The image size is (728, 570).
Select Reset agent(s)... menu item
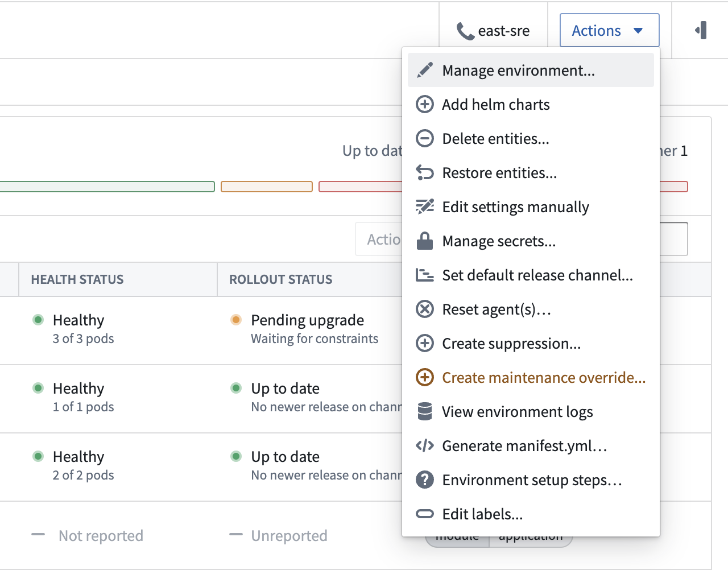pyautogui.click(x=531, y=309)
